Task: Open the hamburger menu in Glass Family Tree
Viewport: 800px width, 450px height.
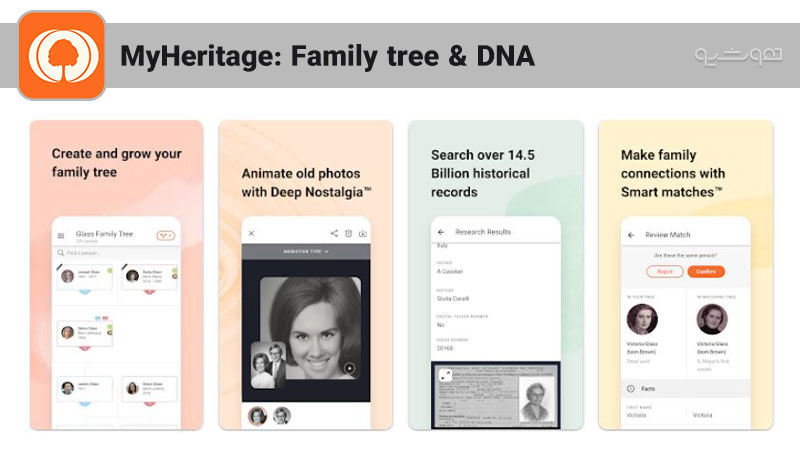Action: 61,236
